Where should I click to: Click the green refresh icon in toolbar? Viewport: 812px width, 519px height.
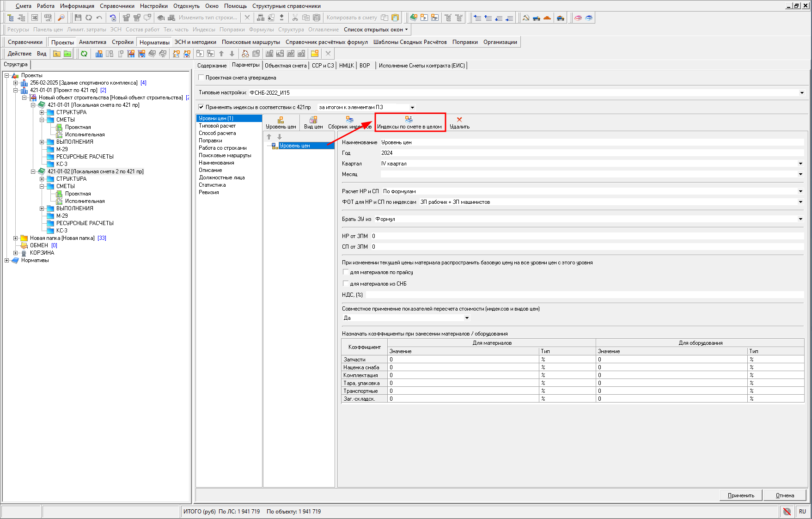84,54
